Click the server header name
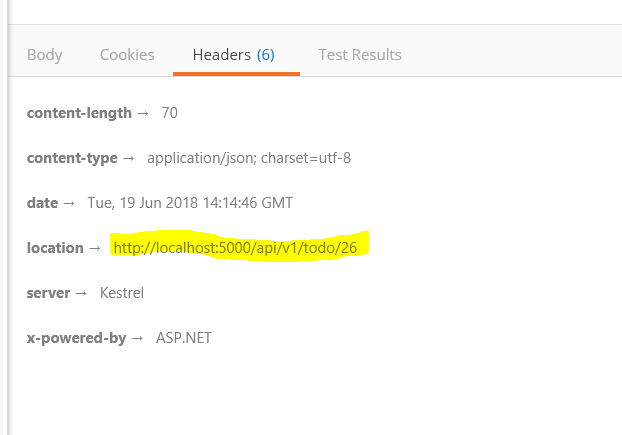This screenshot has width=622, height=435. click(x=48, y=293)
